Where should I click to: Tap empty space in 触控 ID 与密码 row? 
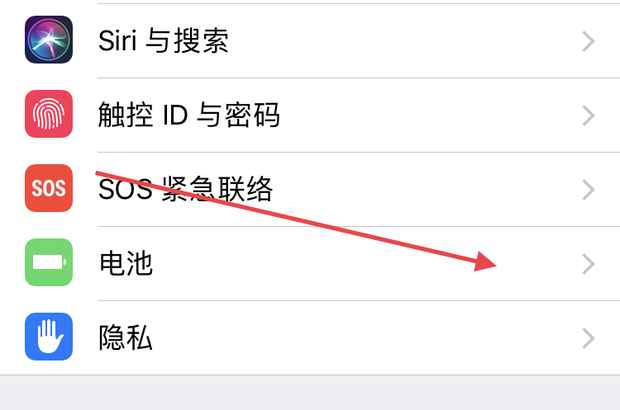(x=420, y=115)
